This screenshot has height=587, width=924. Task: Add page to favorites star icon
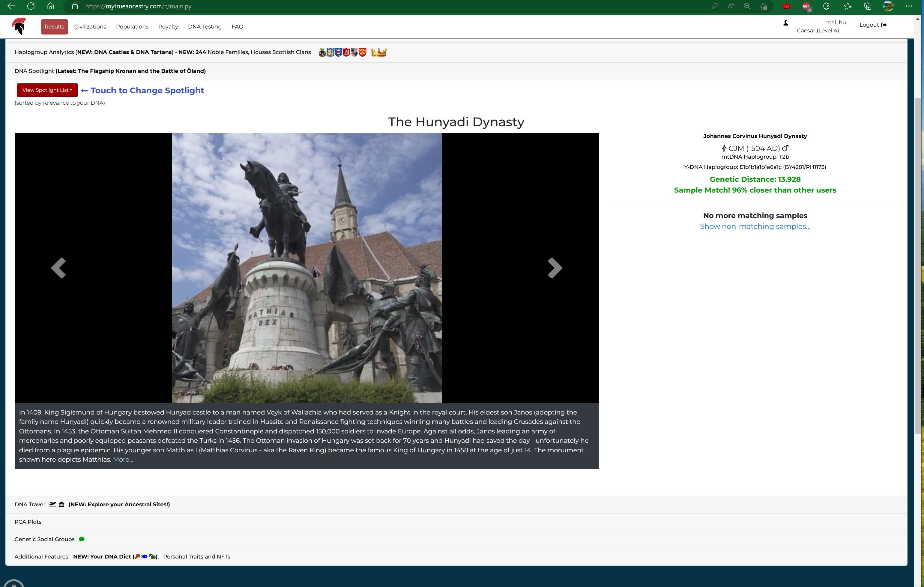click(x=763, y=7)
